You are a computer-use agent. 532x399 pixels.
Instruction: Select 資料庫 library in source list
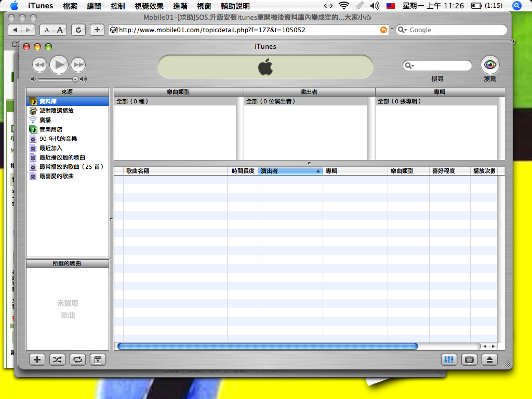[x=68, y=101]
